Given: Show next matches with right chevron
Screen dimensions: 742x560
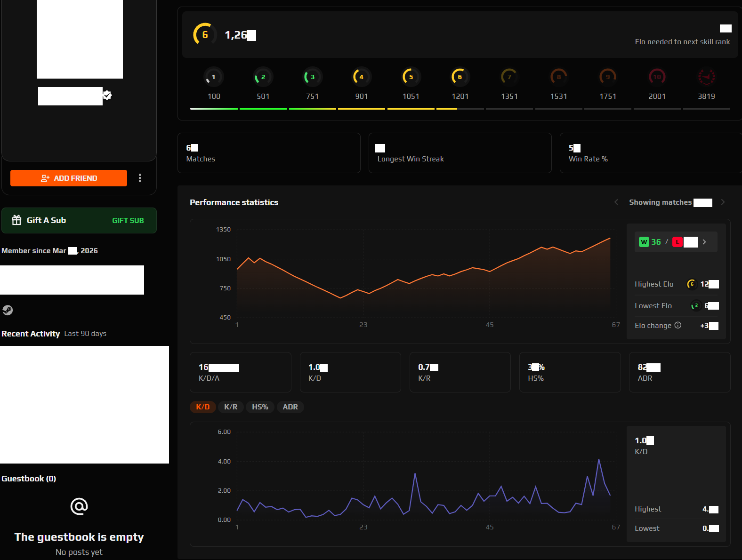Looking at the screenshot, I should [x=723, y=202].
